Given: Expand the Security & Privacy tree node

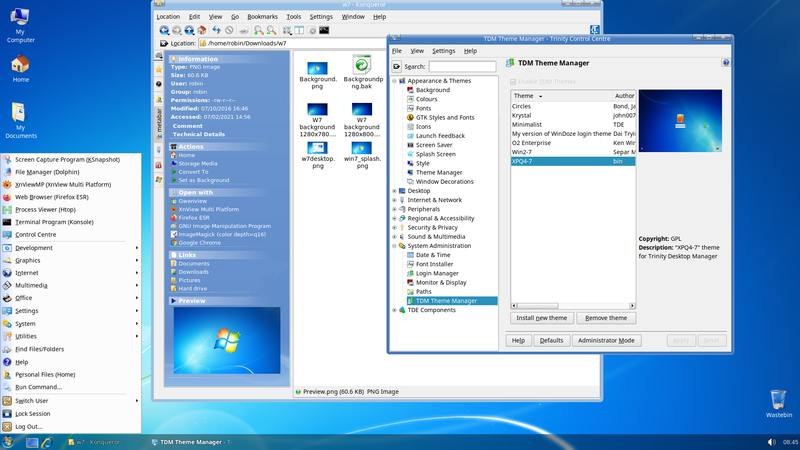Looking at the screenshot, I should tap(394, 228).
